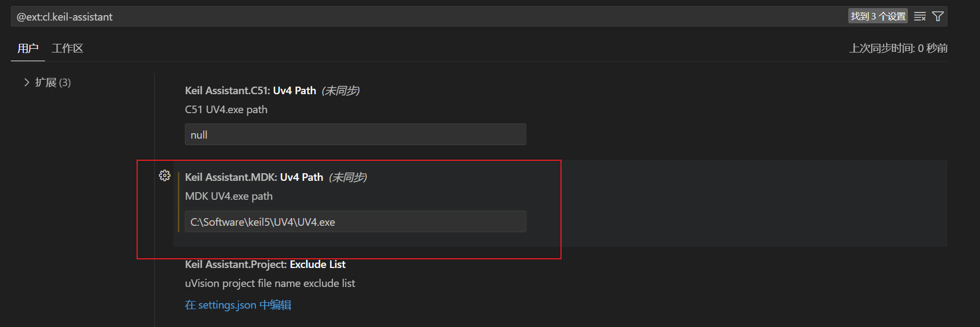
Task: Select the Keil Assistant.C51: Uv4 Path title
Action: tap(250, 90)
